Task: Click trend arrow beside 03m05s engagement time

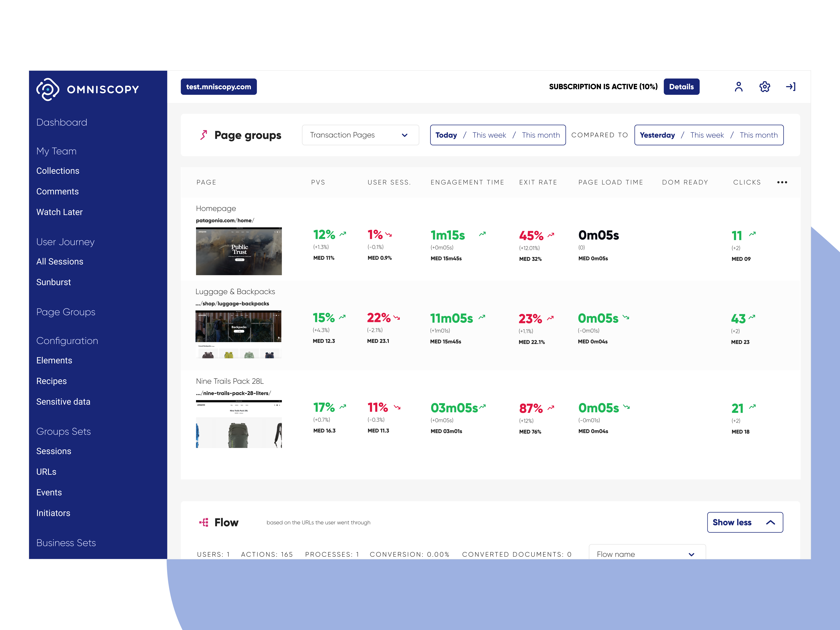Action: (482, 406)
